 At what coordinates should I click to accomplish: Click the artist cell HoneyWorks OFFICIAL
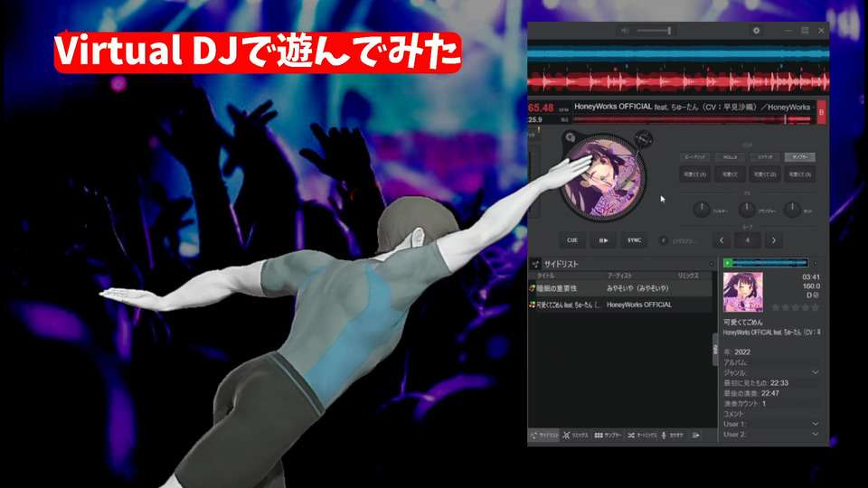(639, 305)
